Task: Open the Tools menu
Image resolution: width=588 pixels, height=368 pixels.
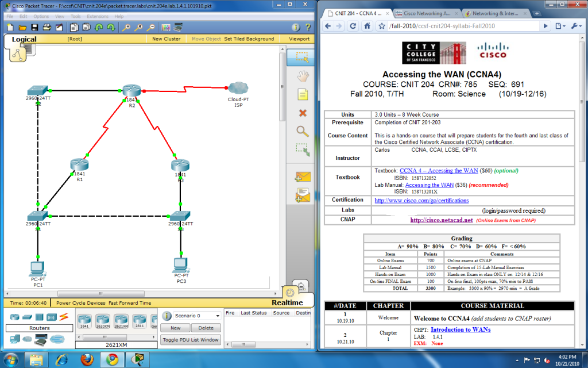Action: click(75, 17)
